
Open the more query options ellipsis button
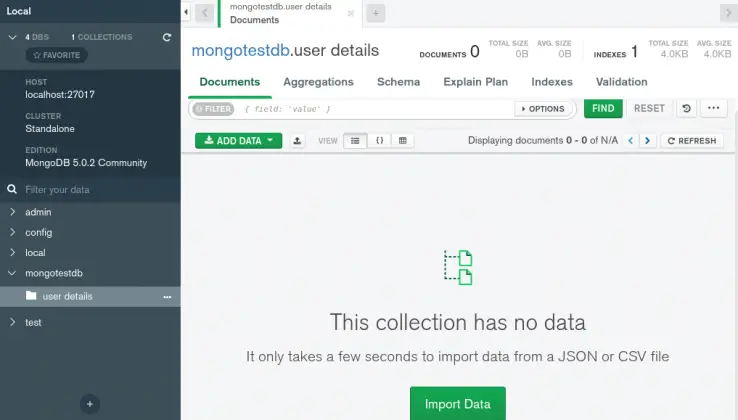[x=713, y=108]
